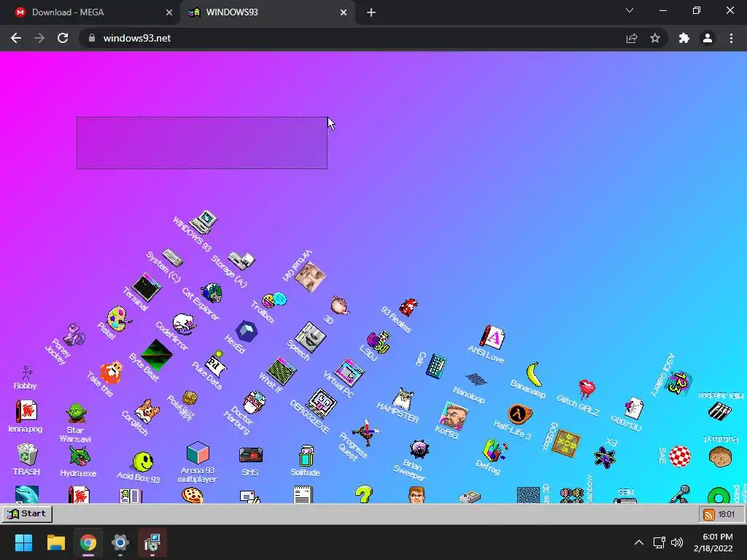Open the Corglitch dog icon
Image resolution: width=747 pixels, height=560 pixels.
pos(147,411)
